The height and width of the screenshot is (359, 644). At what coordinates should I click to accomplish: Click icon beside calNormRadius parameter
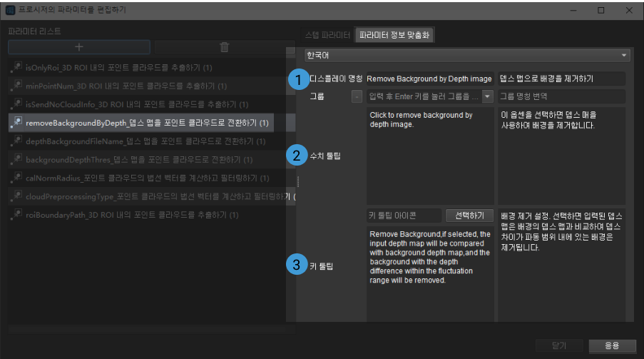[16, 178]
